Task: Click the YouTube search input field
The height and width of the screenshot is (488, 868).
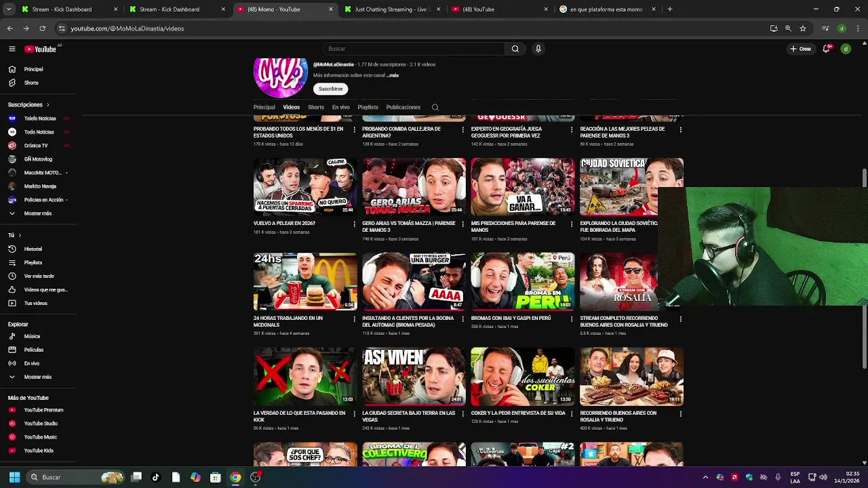Action: [x=414, y=49]
